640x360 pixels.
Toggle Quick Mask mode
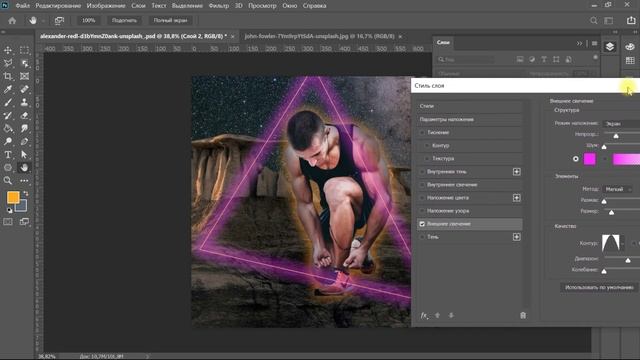pyautogui.click(x=8, y=222)
